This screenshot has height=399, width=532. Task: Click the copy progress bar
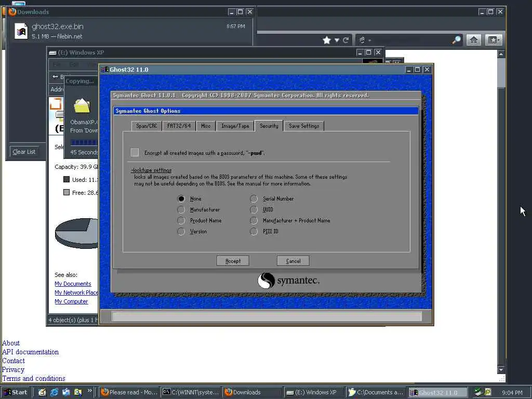84,142
